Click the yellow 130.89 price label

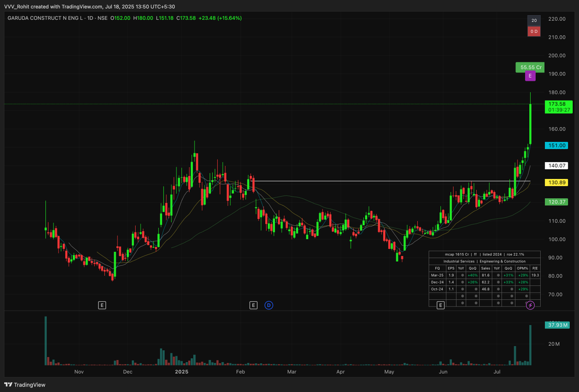coord(557,183)
